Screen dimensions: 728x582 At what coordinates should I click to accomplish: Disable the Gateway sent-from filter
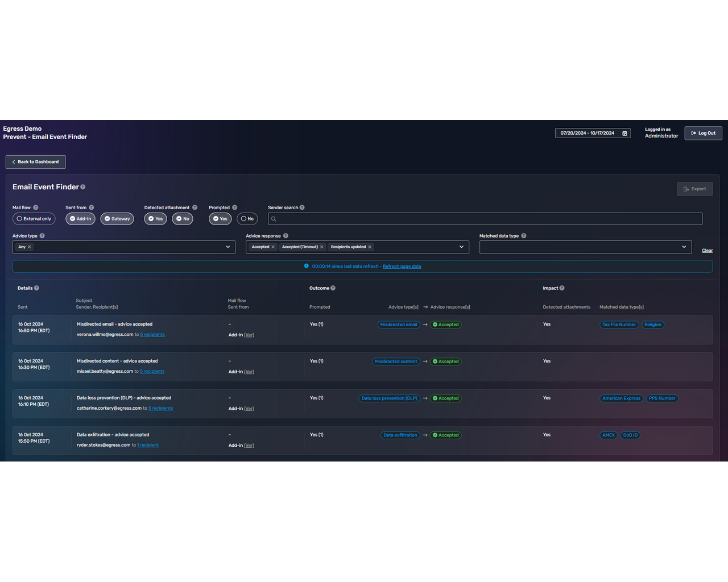[117, 219]
